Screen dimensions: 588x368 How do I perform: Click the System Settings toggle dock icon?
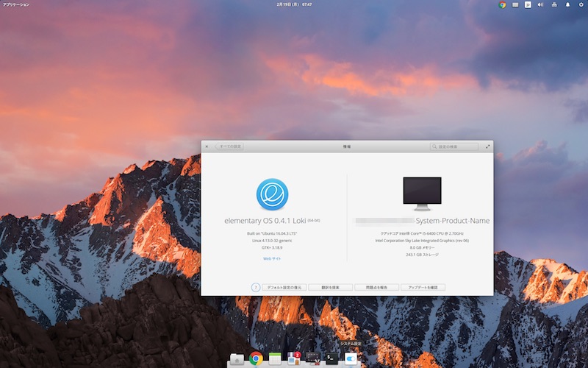tap(351, 359)
